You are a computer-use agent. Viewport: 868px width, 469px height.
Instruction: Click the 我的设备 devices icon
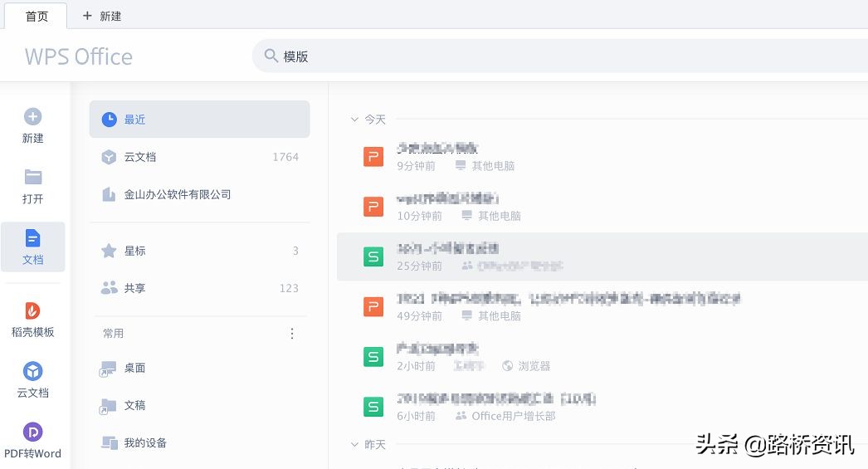click(110, 442)
